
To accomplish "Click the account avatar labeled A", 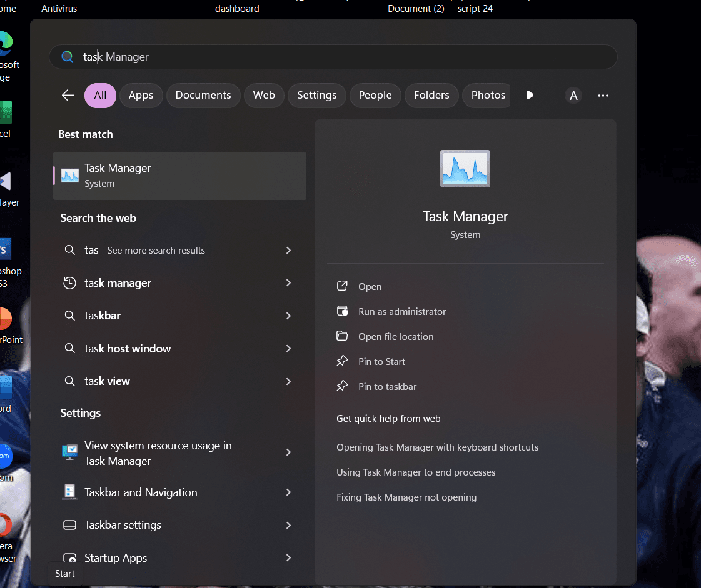I will (x=573, y=96).
